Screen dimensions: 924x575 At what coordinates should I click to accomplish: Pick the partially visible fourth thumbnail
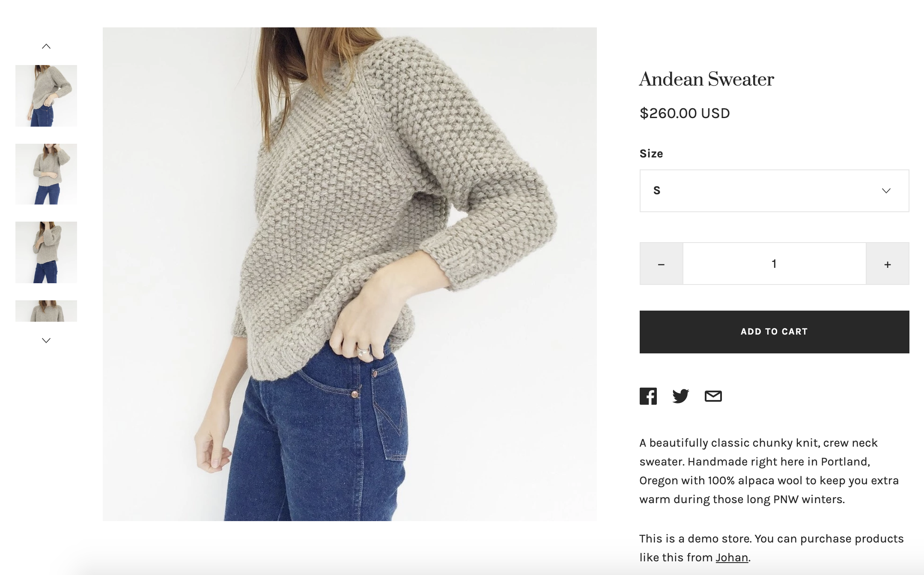click(x=46, y=311)
